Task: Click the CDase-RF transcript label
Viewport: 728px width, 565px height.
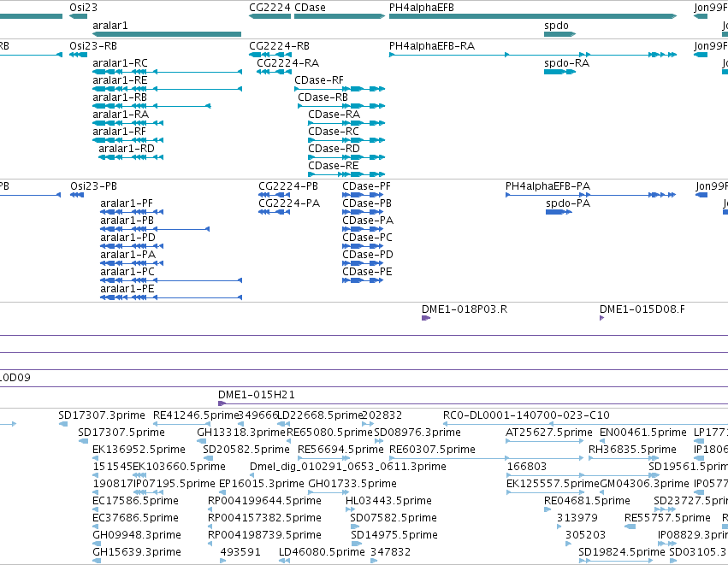Action: pyautogui.click(x=319, y=80)
